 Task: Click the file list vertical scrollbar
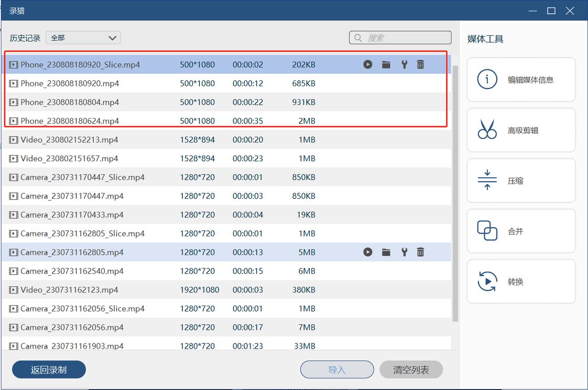[x=455, y=193]
